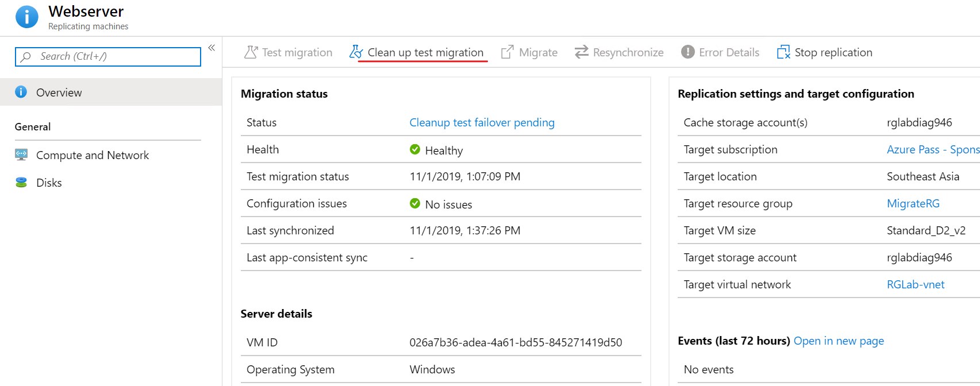This screenshot has height=386, width=980.
Task: Open the RGLab-vnet virtual network link
Action: (915, 284)
